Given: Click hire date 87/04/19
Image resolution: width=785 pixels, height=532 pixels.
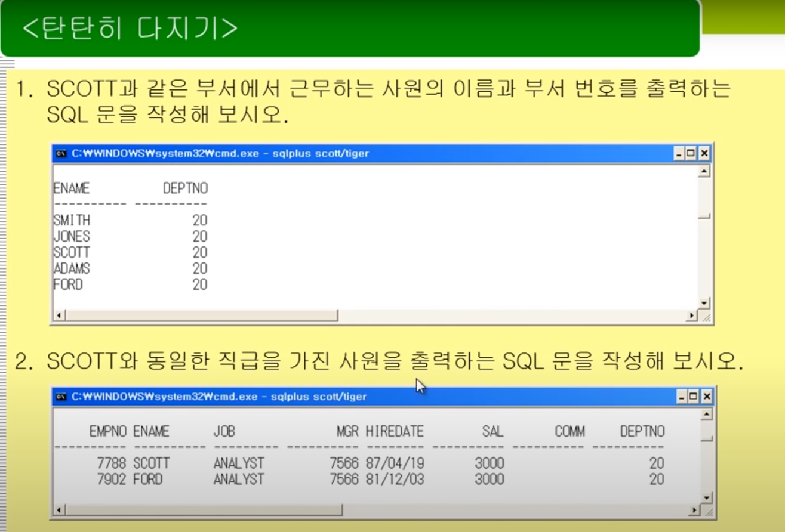Looking at the screenshot, I should click(395, 463).
